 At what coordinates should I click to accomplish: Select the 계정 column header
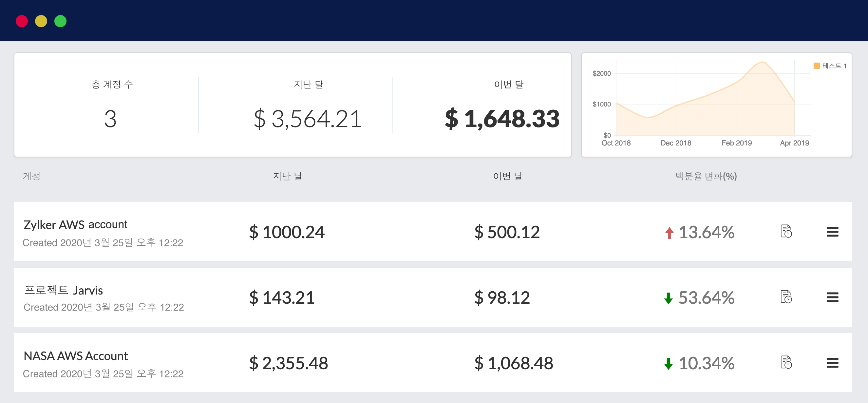pyautogui.click(x=31, y=176)
